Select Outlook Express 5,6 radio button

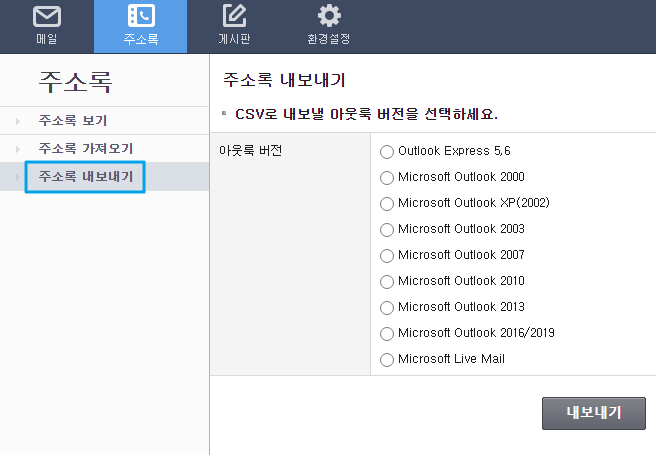[387, 151]
